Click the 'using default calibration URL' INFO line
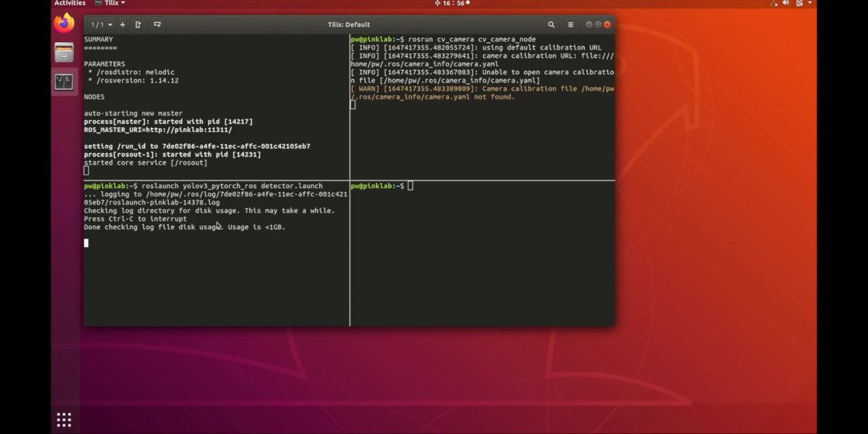The height and width of the screenshot is (434, 868). tap(476, 47)
